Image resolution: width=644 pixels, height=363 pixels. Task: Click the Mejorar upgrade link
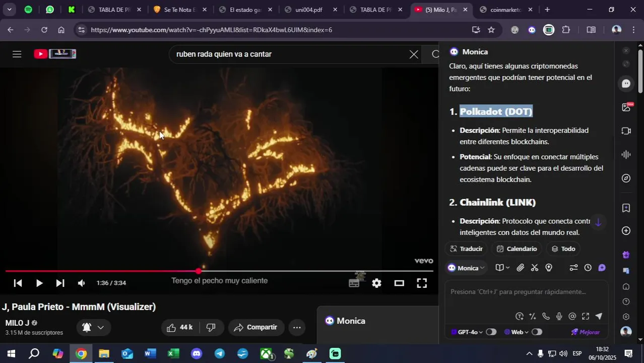pos(586,332)
